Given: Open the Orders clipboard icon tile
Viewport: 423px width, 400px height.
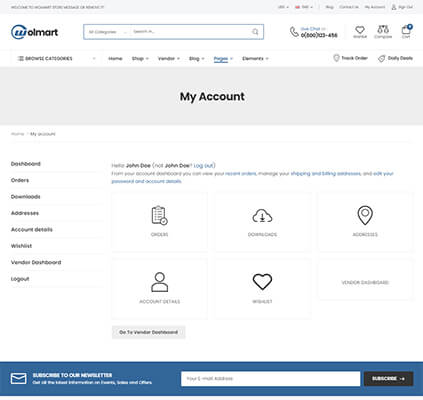Looking at the screenshot, I should (159, 222).
